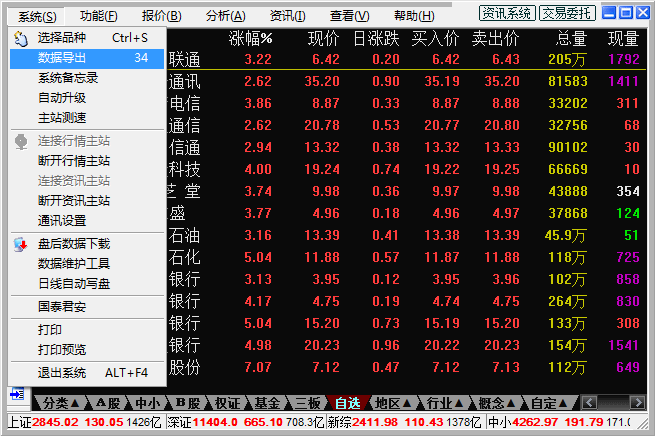This screenshot has width=655, height=436.
Task: Switch to the 三板 tab
Action: 308,403
